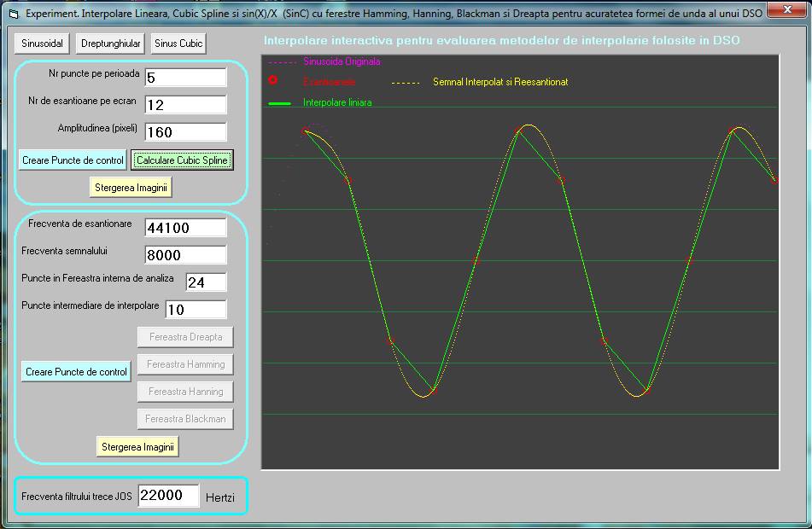Apply the Fereastra Hamming window

coord(185,364)
